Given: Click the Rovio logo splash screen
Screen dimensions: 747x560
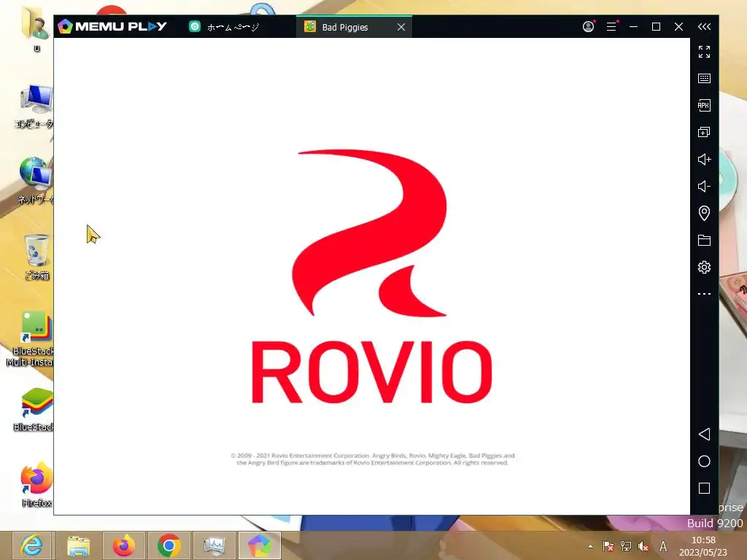Looking at the screenshot, I should (x=371, y=276).
